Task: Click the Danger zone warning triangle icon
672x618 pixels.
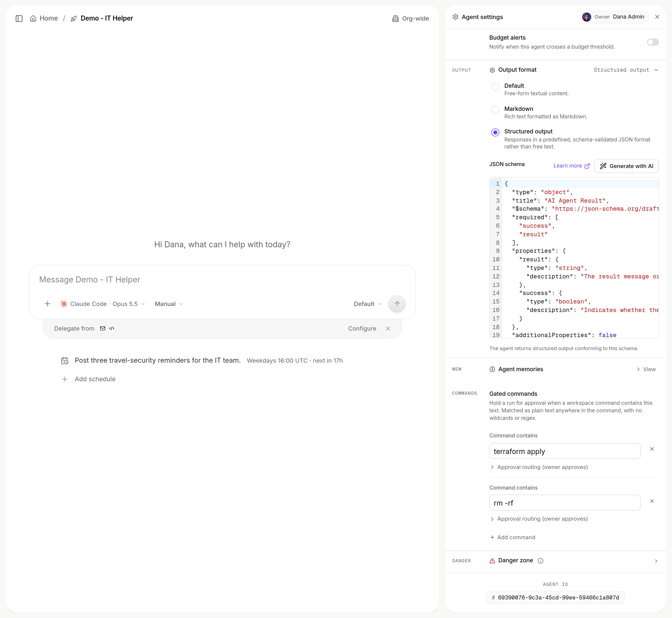Action: (x=492, y=561)
